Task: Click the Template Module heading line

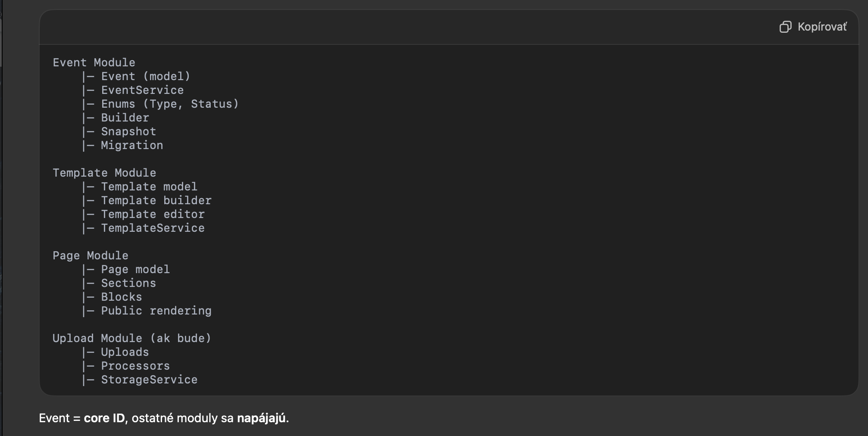Action: [x=104, y=173]
